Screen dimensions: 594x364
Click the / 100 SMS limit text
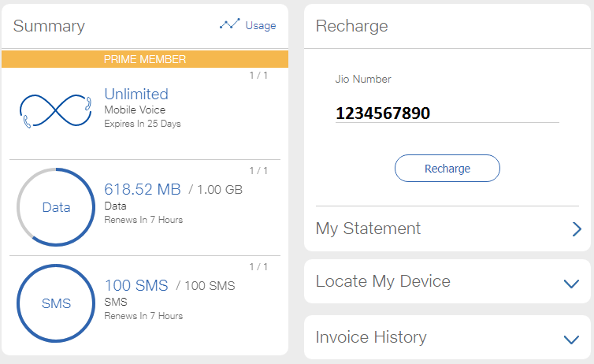pyautogui.click(x=206, y=285)
